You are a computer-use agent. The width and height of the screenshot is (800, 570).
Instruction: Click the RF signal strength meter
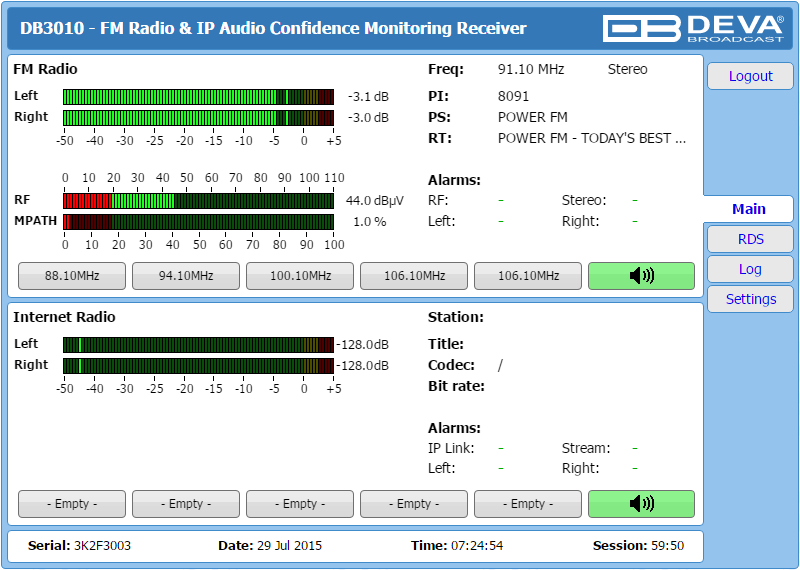198,200
